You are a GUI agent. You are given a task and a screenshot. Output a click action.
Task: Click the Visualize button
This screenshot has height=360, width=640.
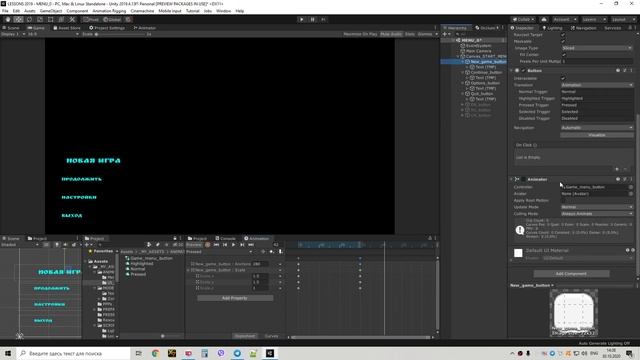597,135
